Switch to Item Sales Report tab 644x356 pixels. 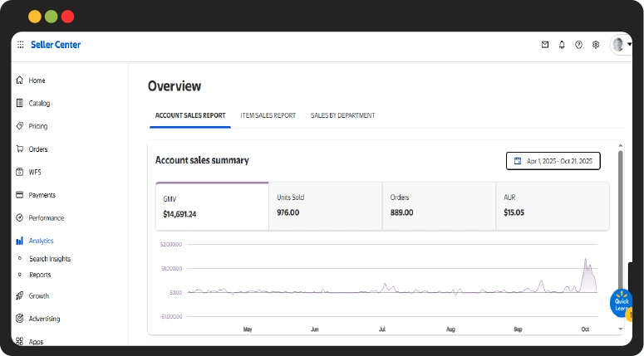[268, 115]
